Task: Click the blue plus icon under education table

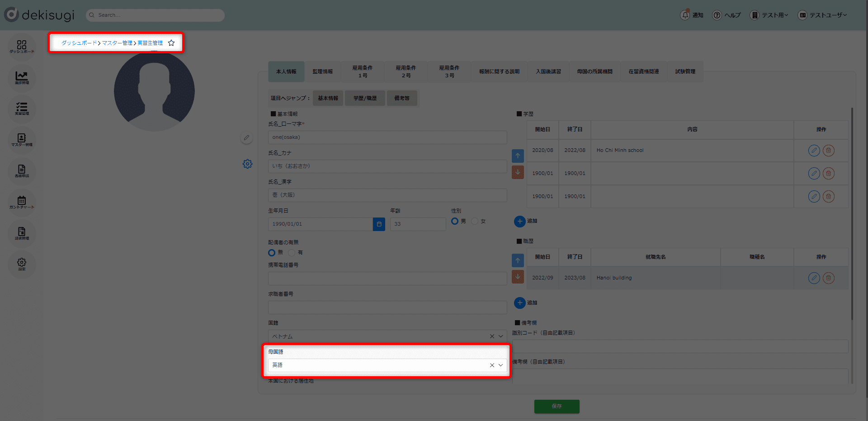Action: [x=520, y=221]
